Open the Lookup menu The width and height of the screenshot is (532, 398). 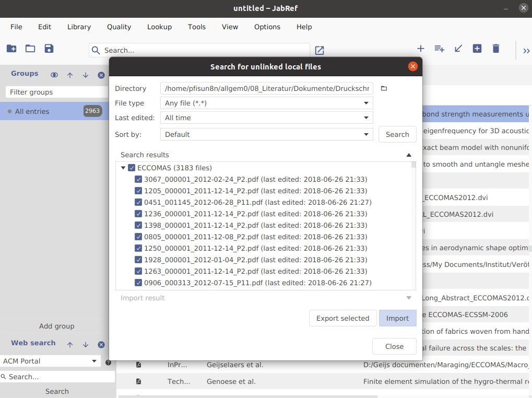point(159,27)
